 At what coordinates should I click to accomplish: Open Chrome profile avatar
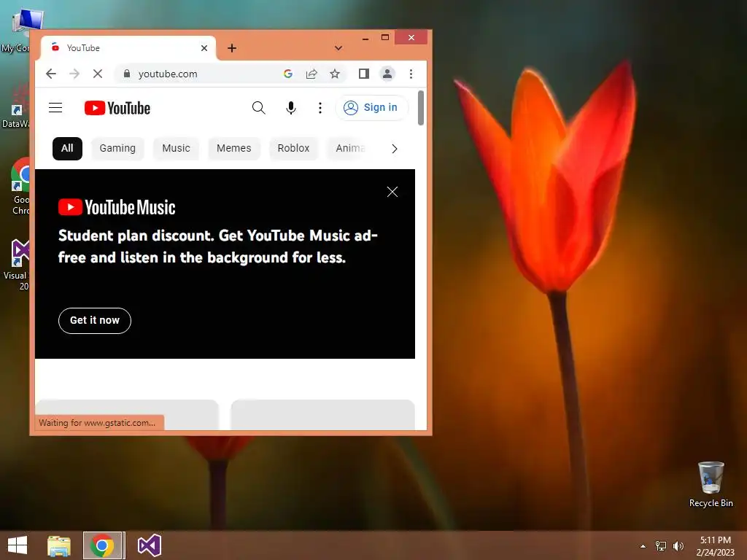tap(387, 74)
